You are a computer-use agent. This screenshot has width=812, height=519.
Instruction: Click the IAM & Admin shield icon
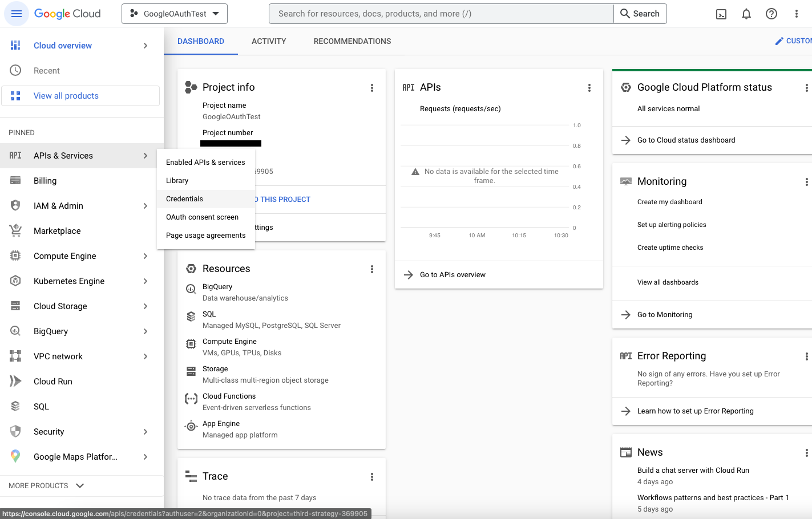click(x=15, y=206)
